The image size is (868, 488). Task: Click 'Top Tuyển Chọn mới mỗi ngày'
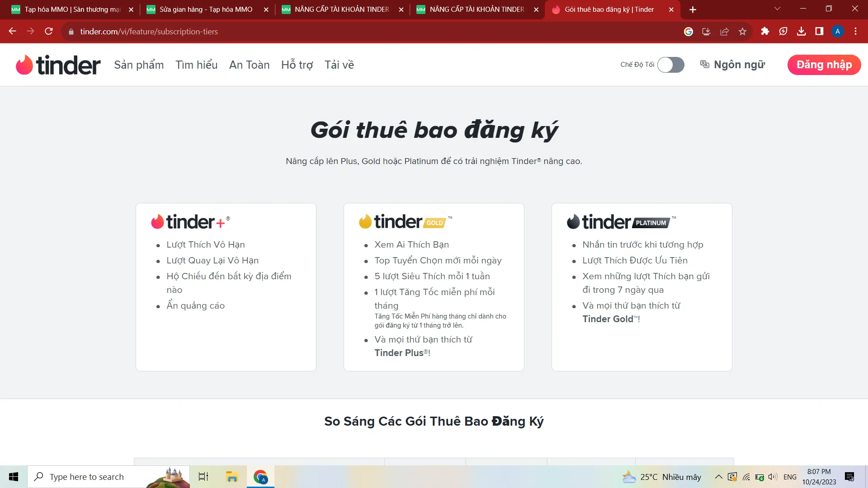[438, 260]
